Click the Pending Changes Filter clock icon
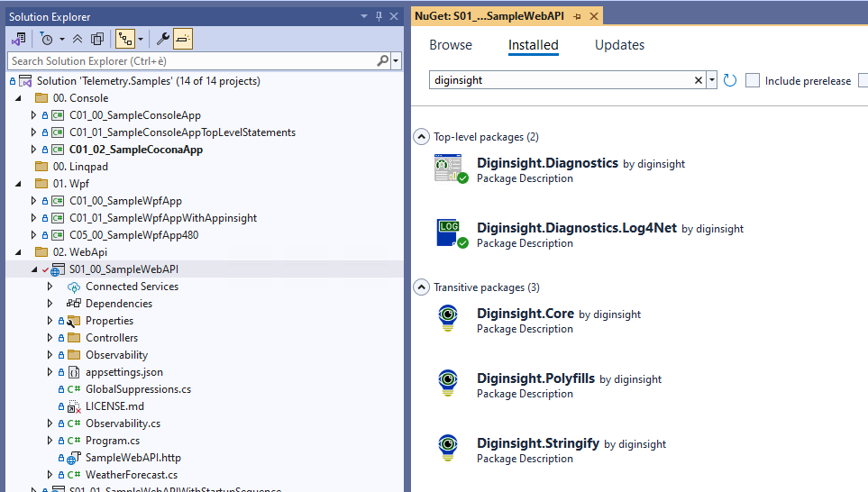Image resolution: width=868 pixels, height=492 pixels. point(46,39)
